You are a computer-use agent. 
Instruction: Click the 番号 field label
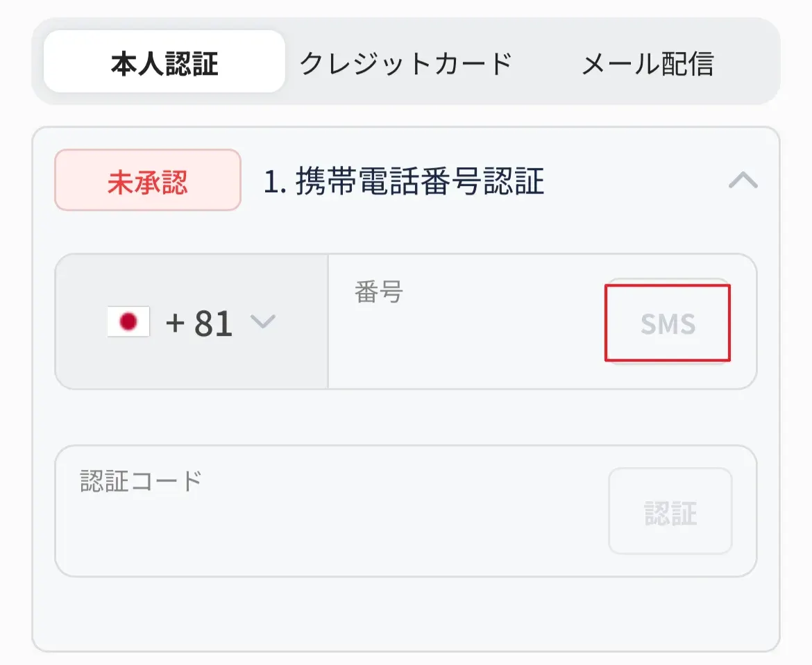pyautogui.click(x=378, y=293)
